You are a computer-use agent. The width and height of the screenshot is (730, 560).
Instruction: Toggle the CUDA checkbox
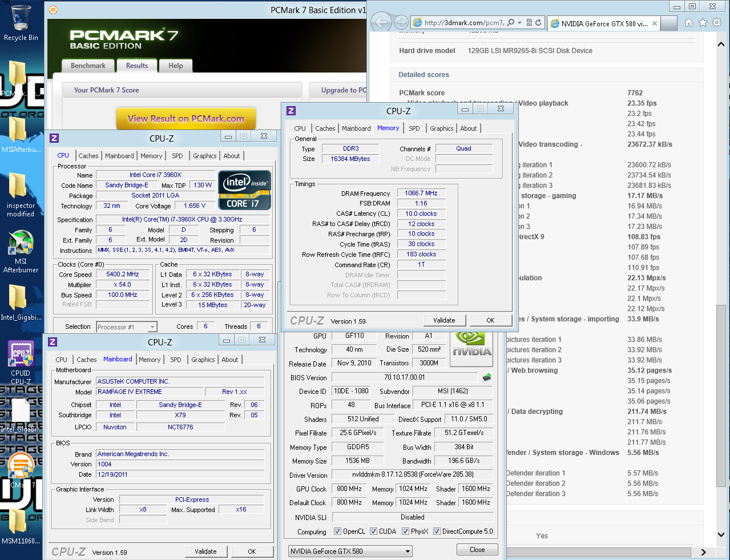(373, 531)
